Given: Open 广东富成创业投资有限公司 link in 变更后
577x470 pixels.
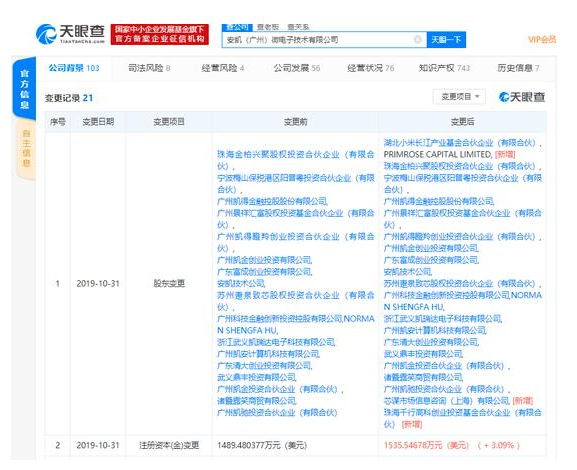Looking at the screenshot, I should click(431, 260).
